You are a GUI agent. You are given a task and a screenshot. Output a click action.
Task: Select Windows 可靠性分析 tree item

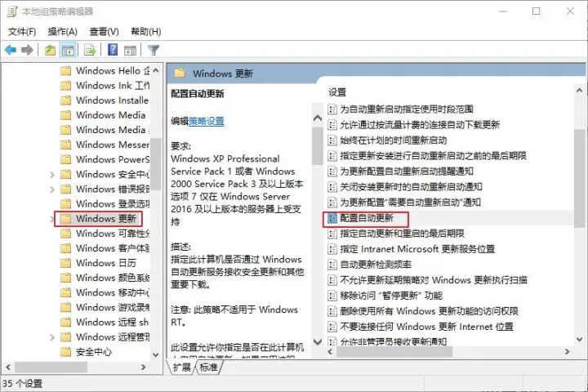(113, 234)
